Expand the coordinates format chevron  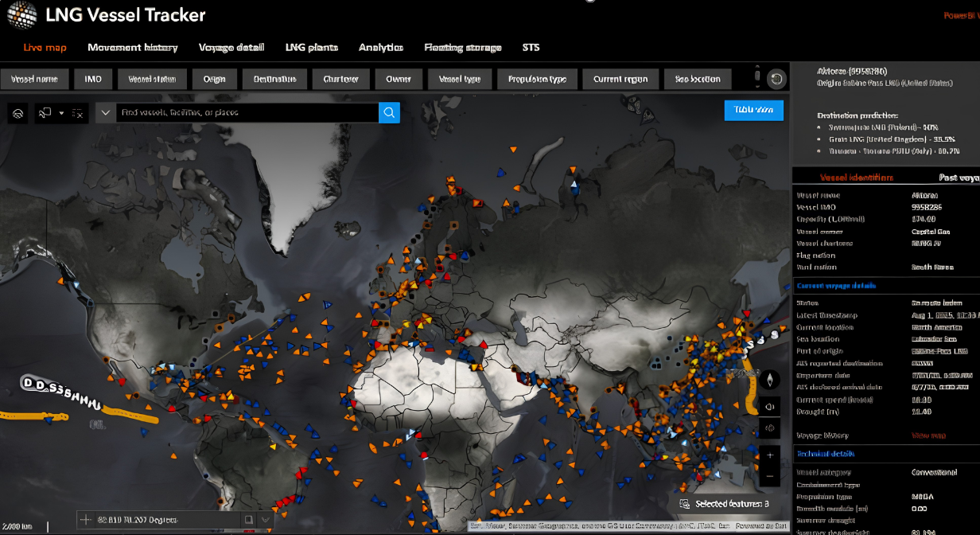pyautogui.click(x=266, y=520)
